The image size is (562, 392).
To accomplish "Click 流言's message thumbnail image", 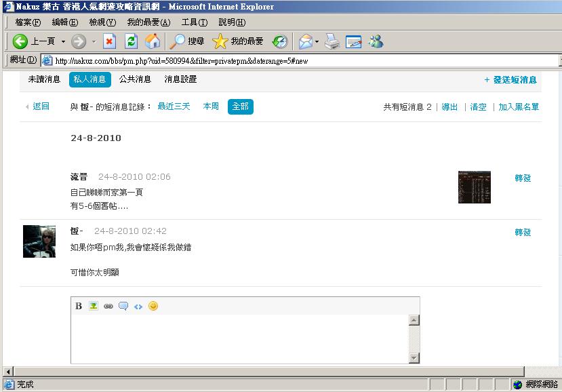I will click(474, 187).
